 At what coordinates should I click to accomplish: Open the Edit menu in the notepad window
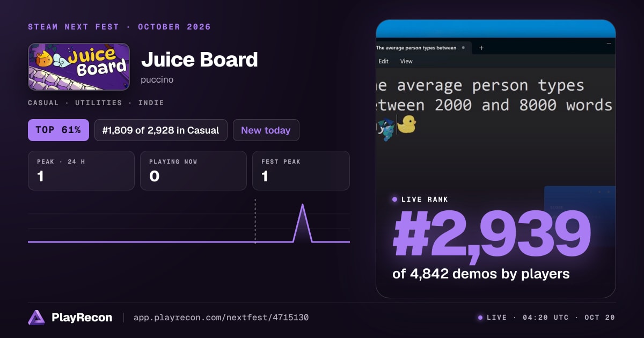[x=384, y=61]
